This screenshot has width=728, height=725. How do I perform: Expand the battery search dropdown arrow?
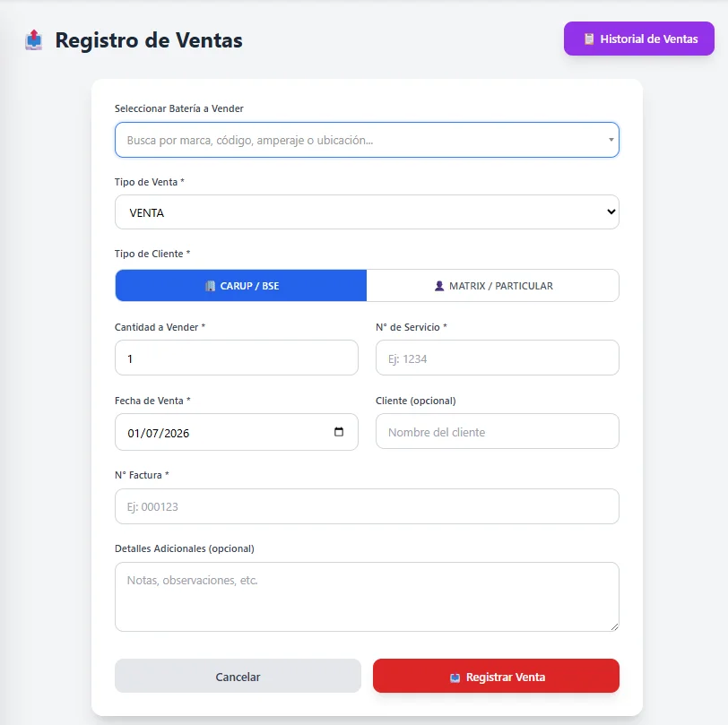tap(611, 140)
